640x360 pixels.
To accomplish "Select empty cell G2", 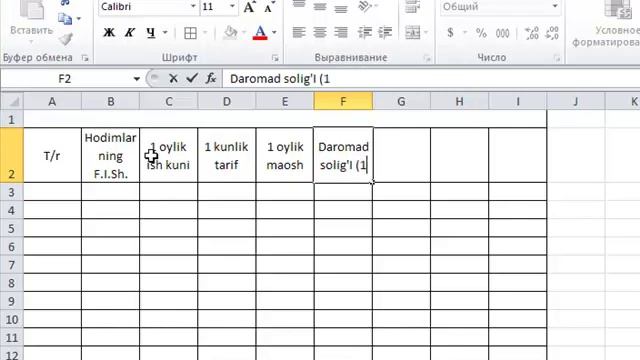I will [x=401, y=156].
